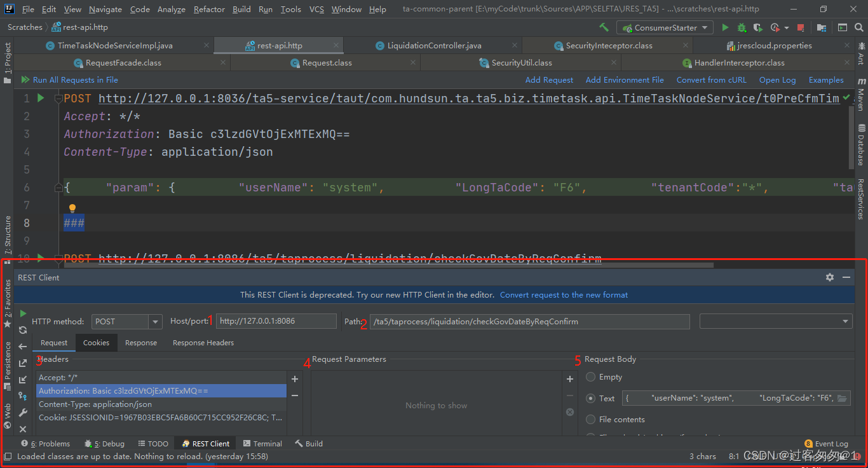Click the Path input field
This screenshot has height=468, width=868.
(x=529, y=321)
